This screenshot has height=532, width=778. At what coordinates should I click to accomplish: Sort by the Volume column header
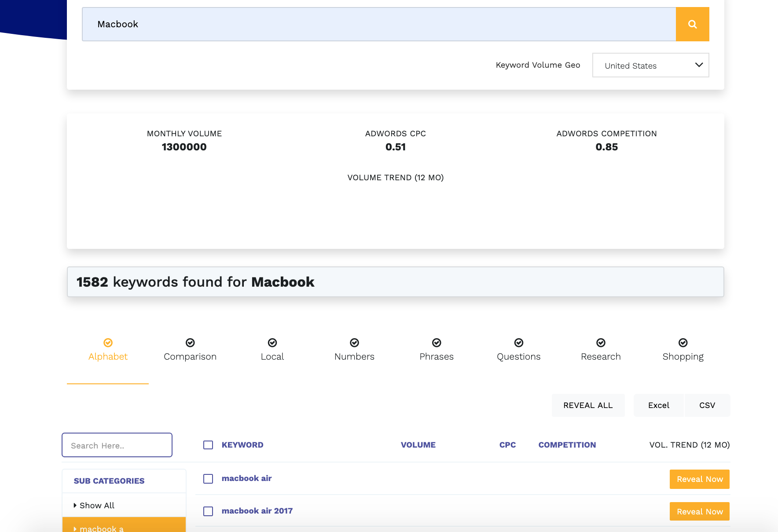click(x=418, y=445)
